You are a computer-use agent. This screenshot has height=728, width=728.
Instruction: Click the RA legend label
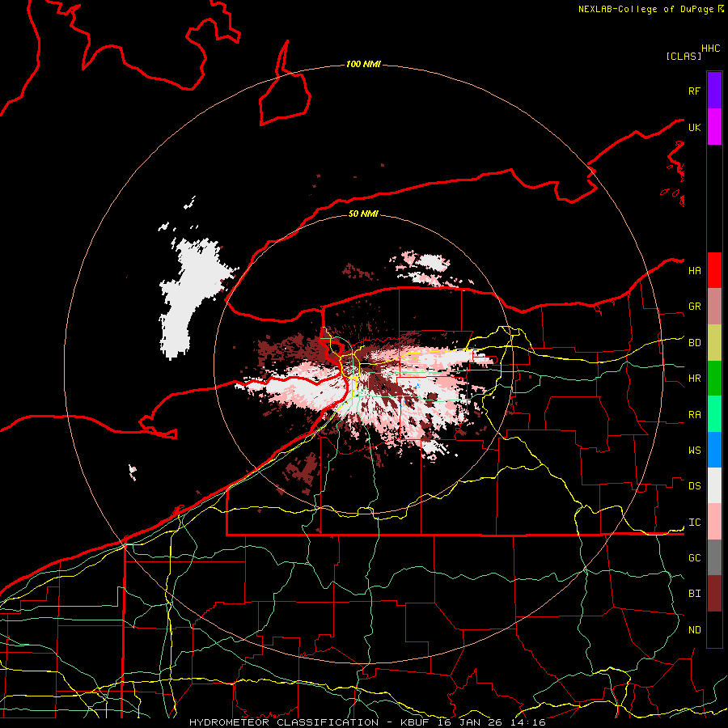click(x=694, y=415)
